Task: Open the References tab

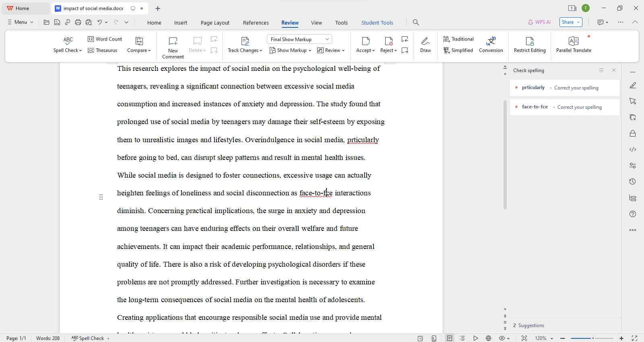Action: (256, 23)
